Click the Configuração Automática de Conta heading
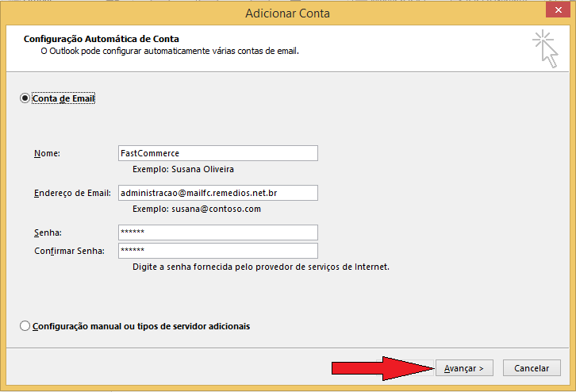The height and width of the screenshot is (392, 576). [x=102, y=39]
